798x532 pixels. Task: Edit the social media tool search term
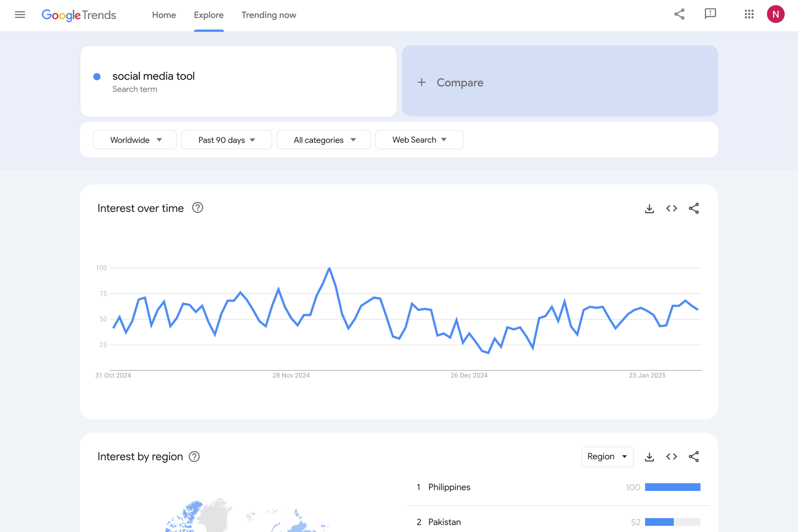pos(153,76)
